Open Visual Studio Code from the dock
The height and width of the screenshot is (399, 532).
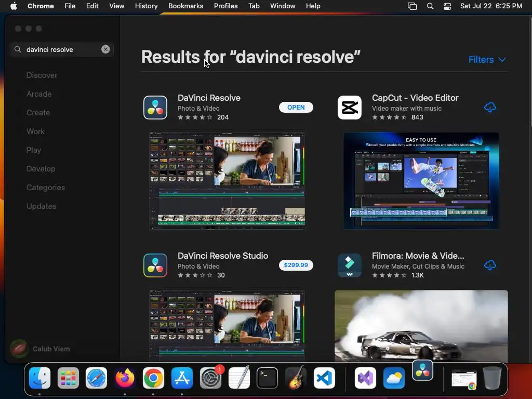[324, 378]
